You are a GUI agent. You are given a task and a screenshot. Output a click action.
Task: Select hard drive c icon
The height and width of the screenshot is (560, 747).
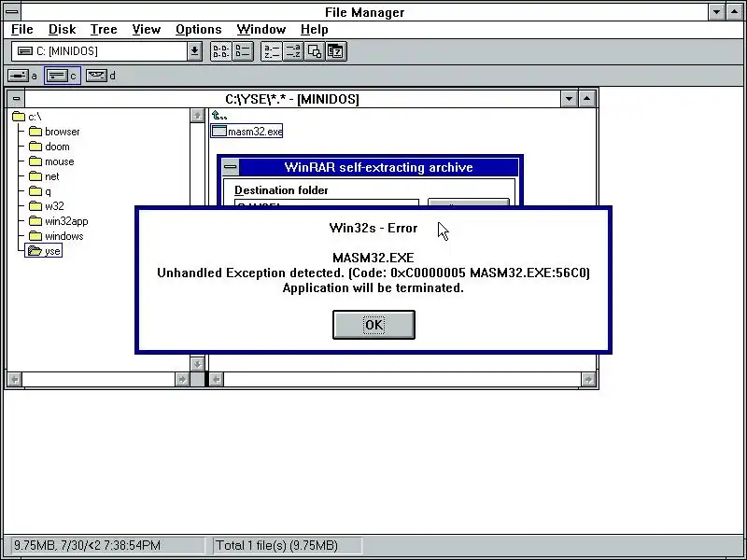57,76
